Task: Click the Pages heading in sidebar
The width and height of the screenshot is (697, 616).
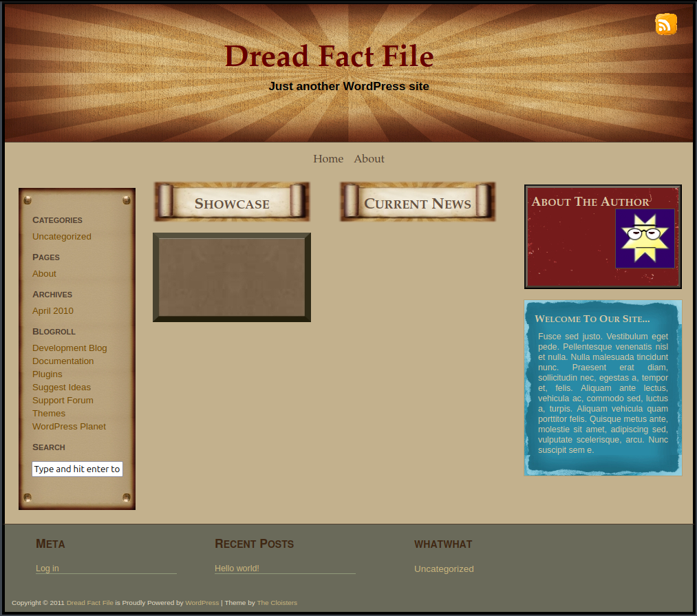Action: click(46, 257)
